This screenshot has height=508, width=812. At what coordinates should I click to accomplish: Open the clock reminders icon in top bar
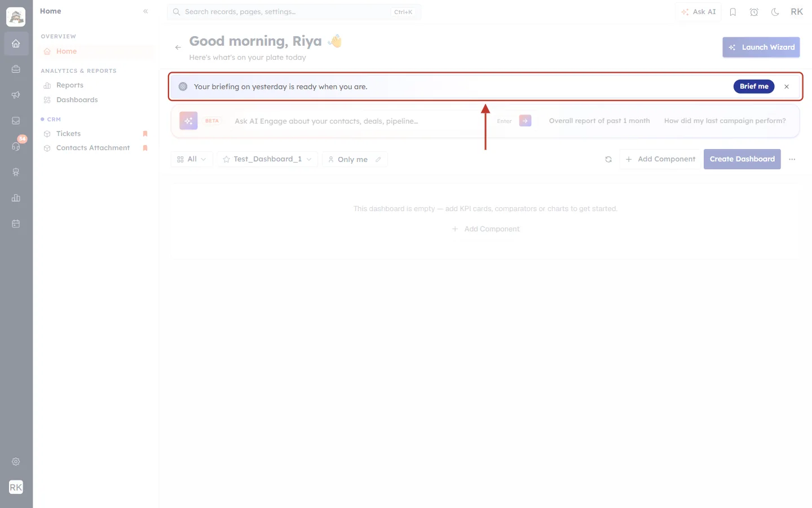tap(754, 12)
